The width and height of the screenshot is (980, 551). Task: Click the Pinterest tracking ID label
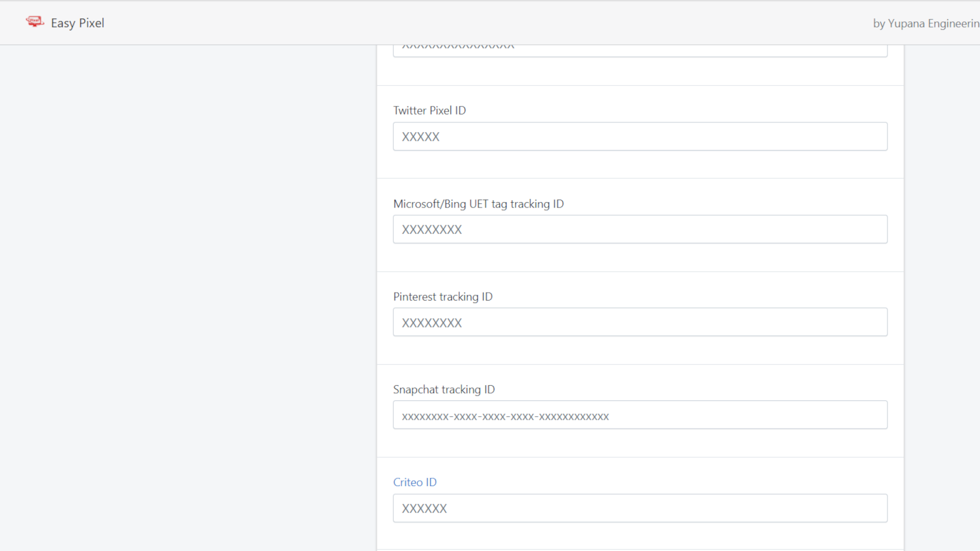(443, 296)
